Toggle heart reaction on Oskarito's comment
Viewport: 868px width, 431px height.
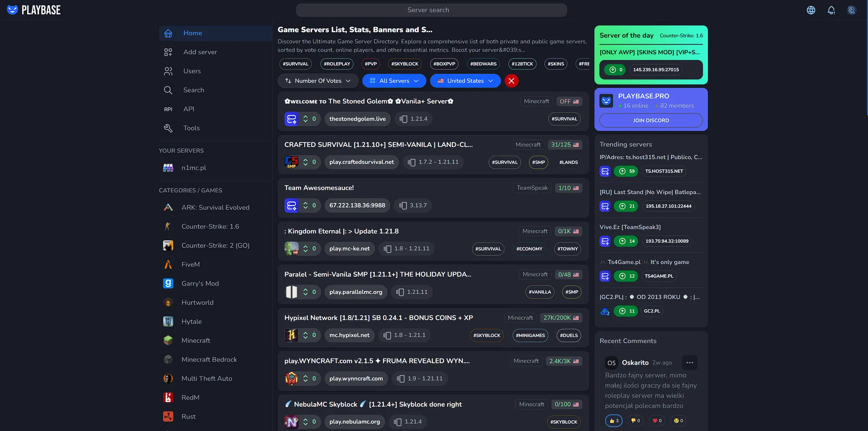pyautogui.click(x=657, y=421)
